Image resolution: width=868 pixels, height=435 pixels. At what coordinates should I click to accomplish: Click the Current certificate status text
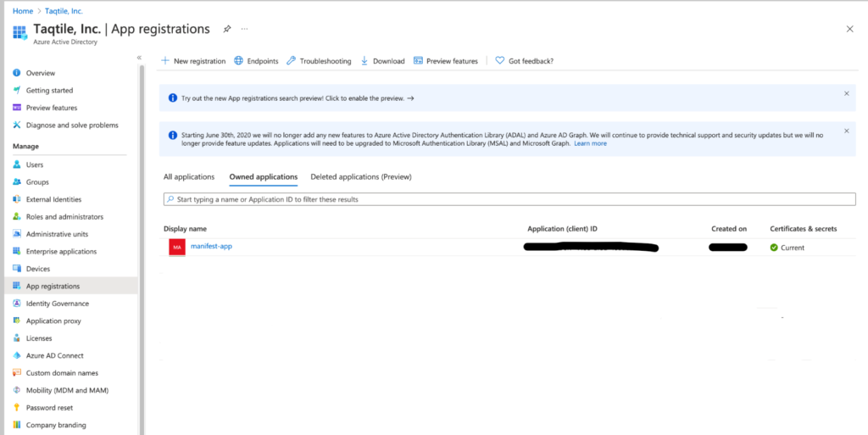pos(793,248)
